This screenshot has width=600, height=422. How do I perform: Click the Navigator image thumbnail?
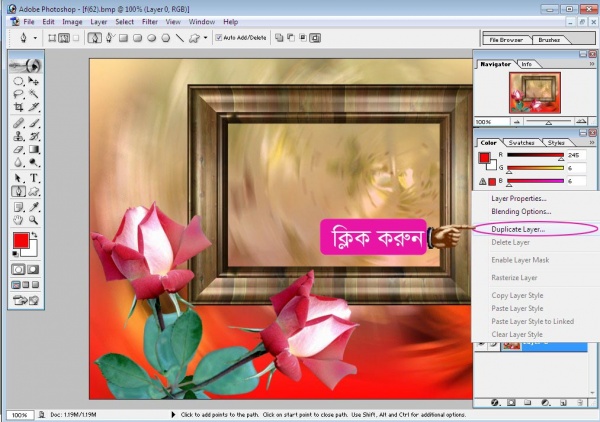pyautogui.click(x=535, y=93)
